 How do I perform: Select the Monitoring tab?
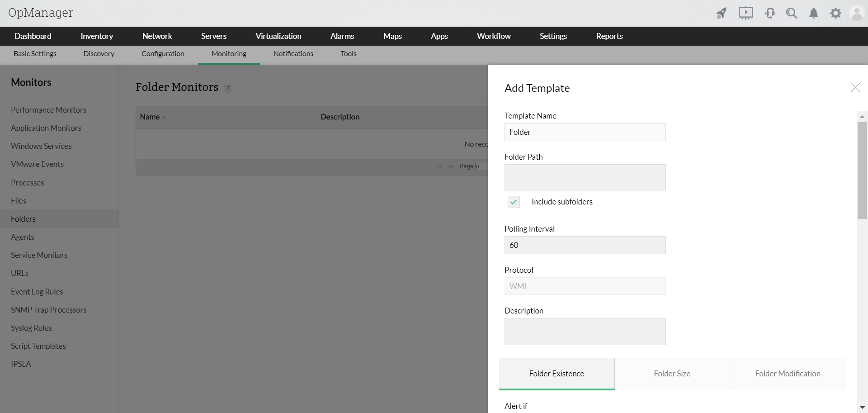229,54
